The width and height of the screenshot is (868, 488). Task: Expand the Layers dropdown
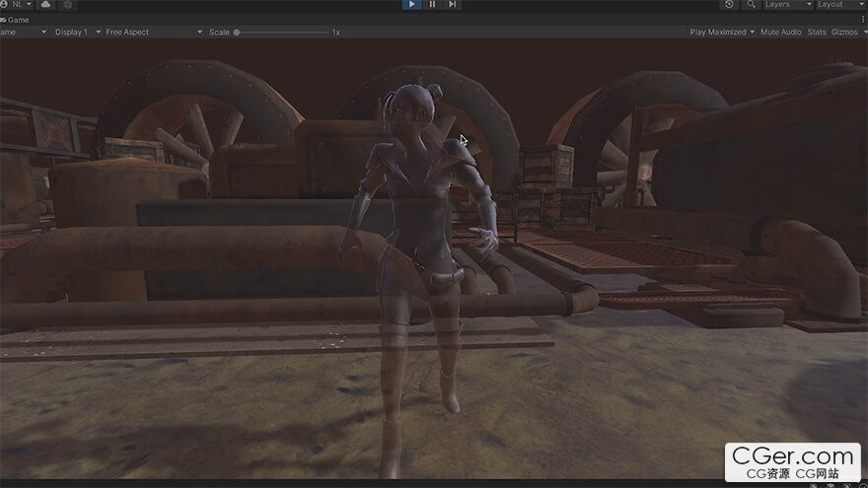pyautogui.click(x=788, y=4)
